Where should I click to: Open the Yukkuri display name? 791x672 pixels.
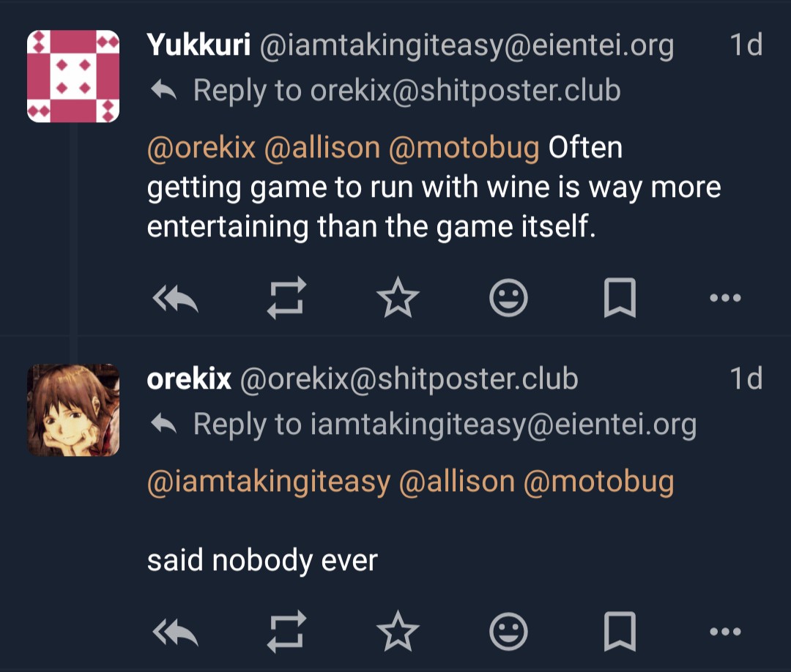[198, 45]
